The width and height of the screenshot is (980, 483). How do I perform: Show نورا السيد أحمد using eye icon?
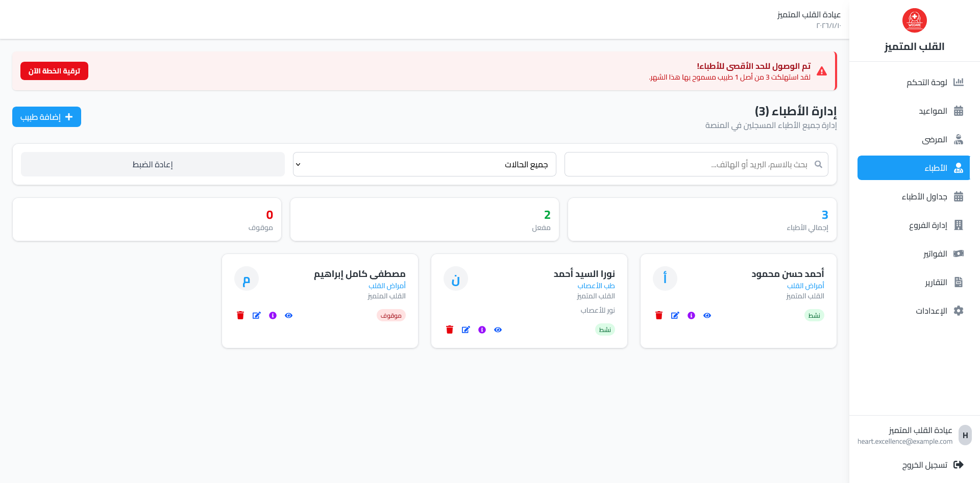498,329
